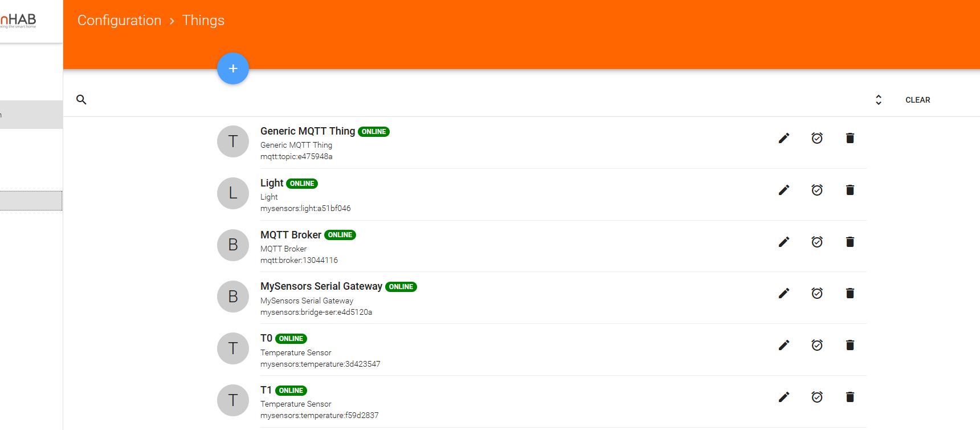Screen dimensions: 980x430
Task: Click Temperature Sensor description under T0
Action: [296, 352]
